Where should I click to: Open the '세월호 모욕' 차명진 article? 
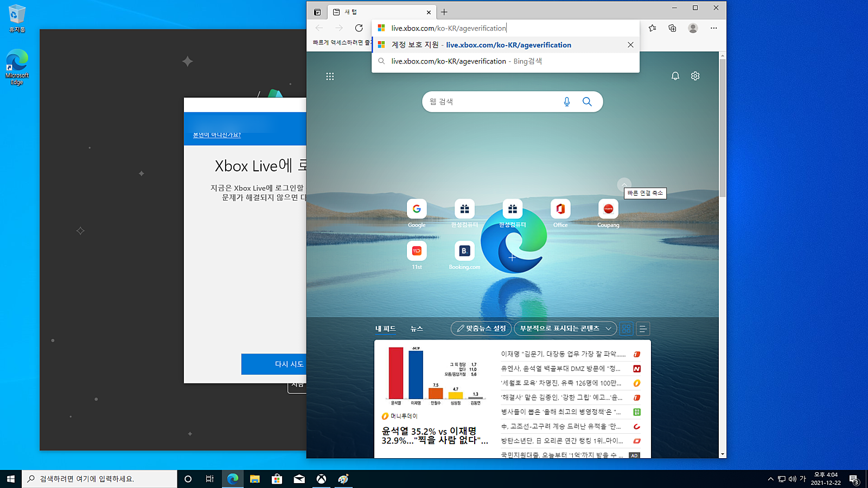click(561, 383)
